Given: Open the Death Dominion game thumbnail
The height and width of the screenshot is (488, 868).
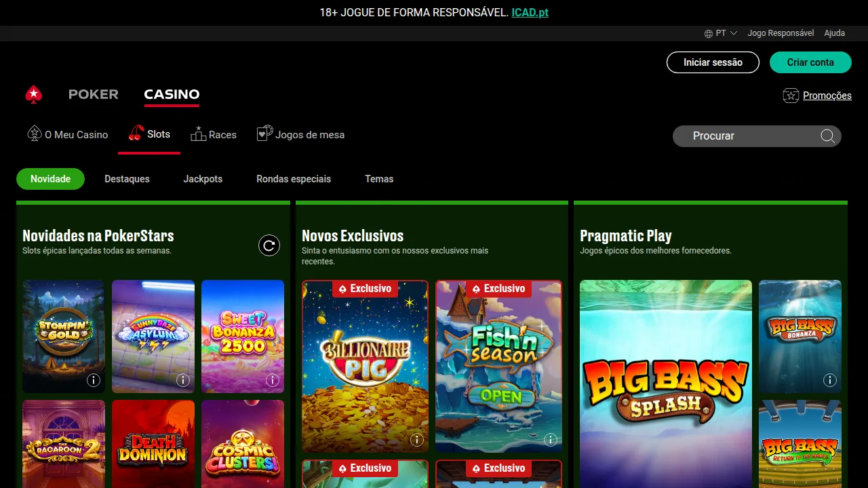Looking at the screenshot, I should click(153, 444).
